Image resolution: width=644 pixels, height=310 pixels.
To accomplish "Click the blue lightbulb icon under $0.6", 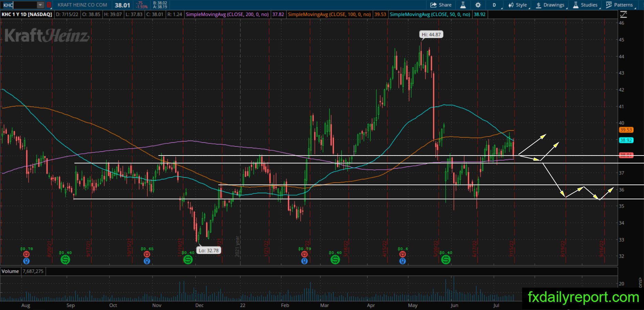I will tap(403, 261).
